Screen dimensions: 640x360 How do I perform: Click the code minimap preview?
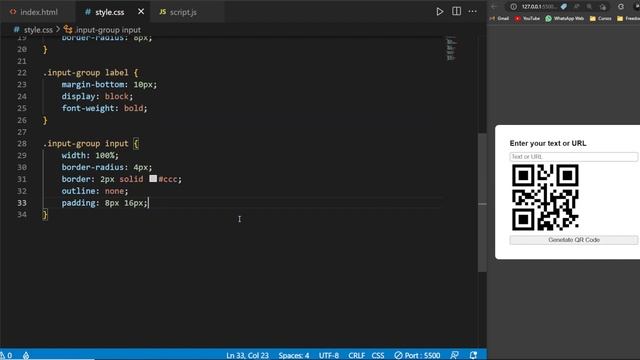tap(451, 49)
